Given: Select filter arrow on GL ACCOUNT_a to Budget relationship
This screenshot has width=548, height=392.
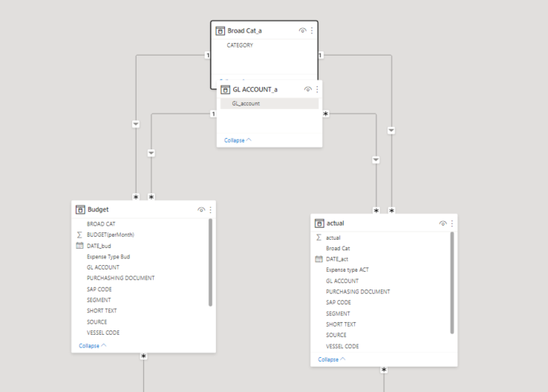Looking at the screenshot, I should pos(151,153).
